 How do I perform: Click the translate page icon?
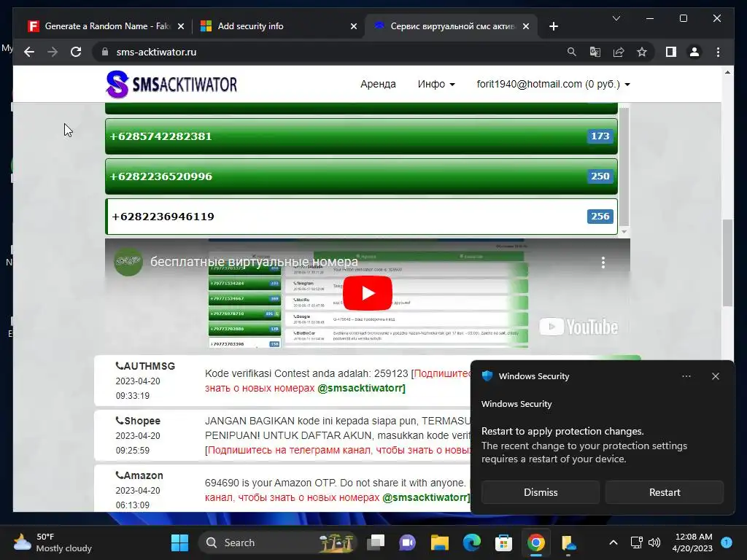[x=595, y=52]
